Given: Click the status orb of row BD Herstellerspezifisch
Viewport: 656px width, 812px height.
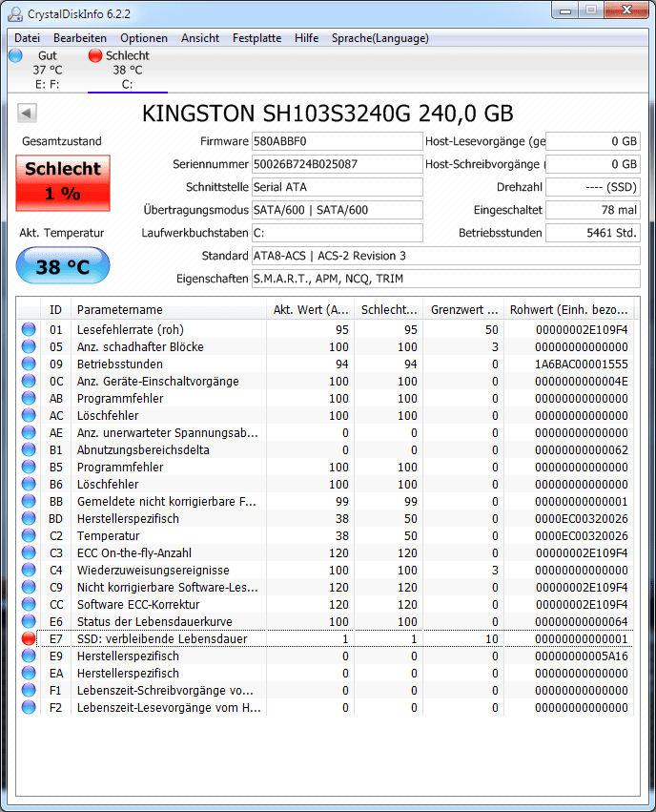Looking at the screenshot, I should click(29, 518).
